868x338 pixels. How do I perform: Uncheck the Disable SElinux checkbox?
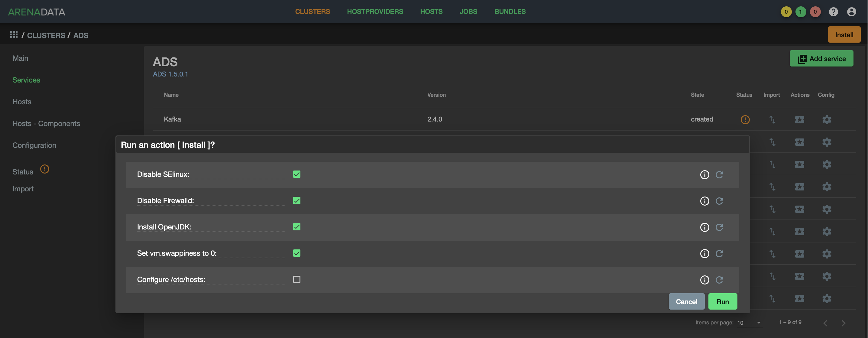click(x=296, y=174)
